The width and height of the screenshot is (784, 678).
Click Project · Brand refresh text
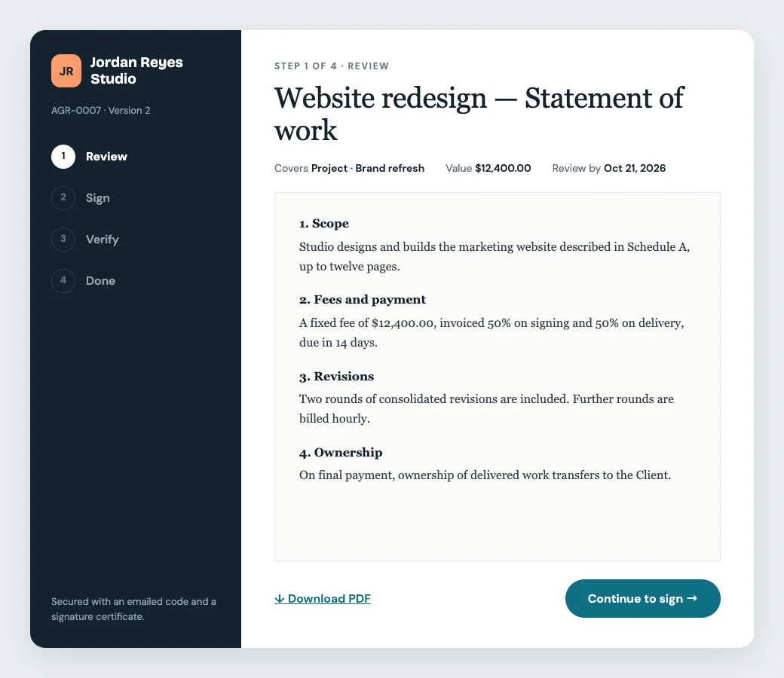point(368,169)
